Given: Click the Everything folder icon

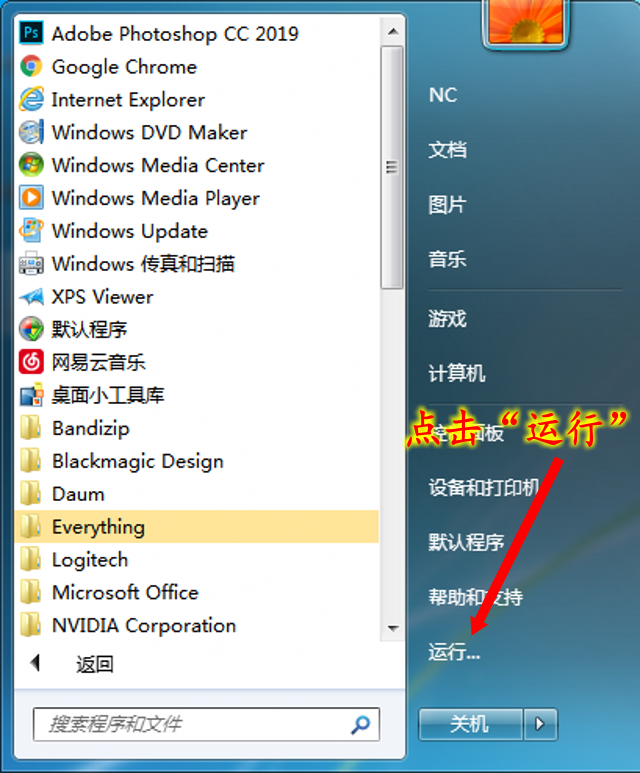Looking at the screenshot, I should coord(31,526).
